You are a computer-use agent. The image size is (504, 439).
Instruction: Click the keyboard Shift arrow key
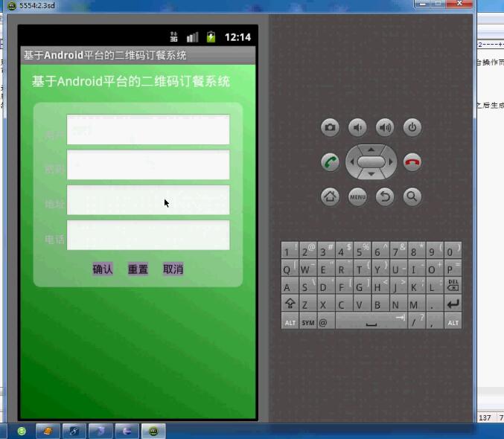tap(290, 304)
